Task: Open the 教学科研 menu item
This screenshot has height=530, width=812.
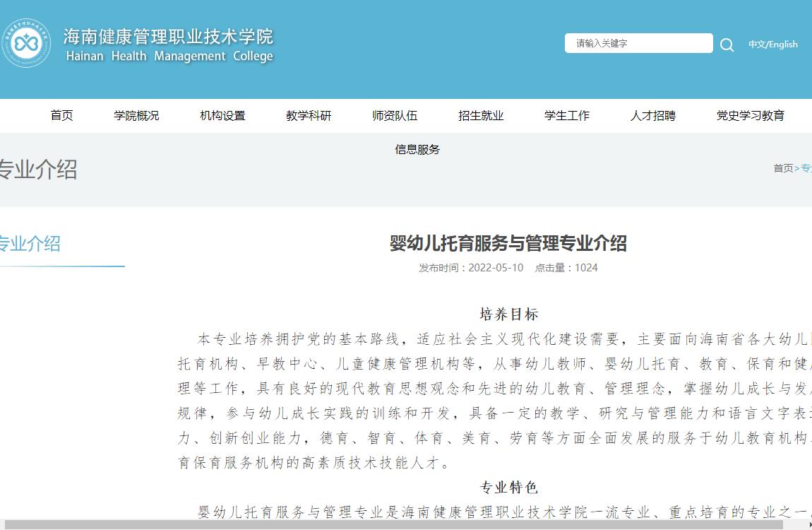Action: point(309,115)
